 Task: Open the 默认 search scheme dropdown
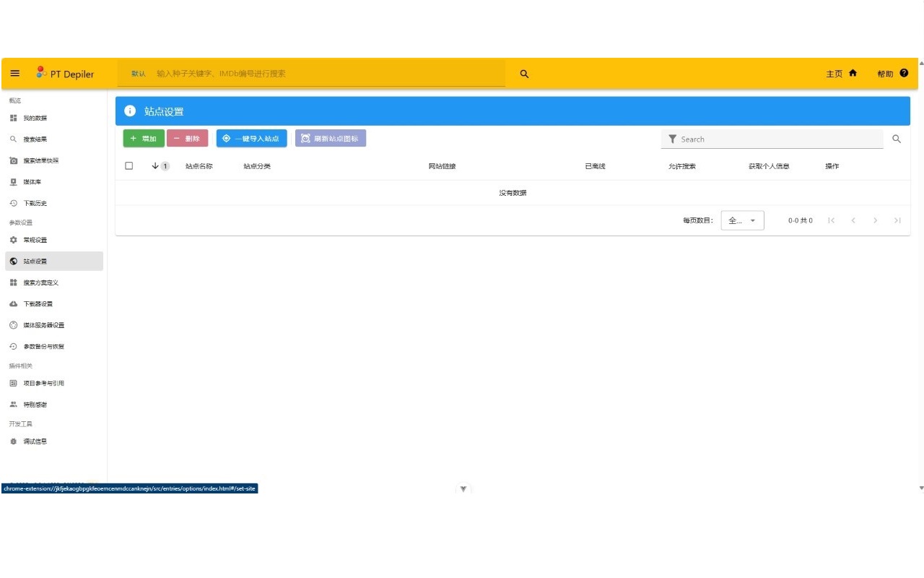click(x=139, y=74)
